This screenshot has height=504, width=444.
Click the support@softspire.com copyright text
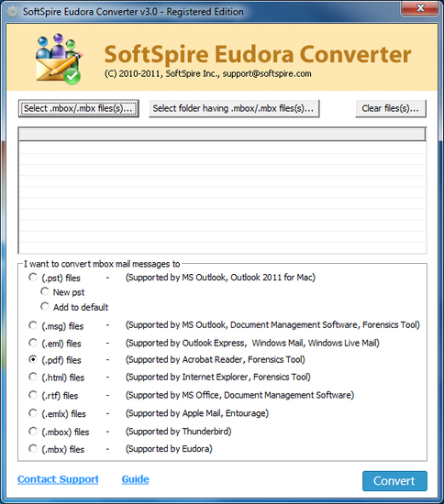tap(208, 73)
